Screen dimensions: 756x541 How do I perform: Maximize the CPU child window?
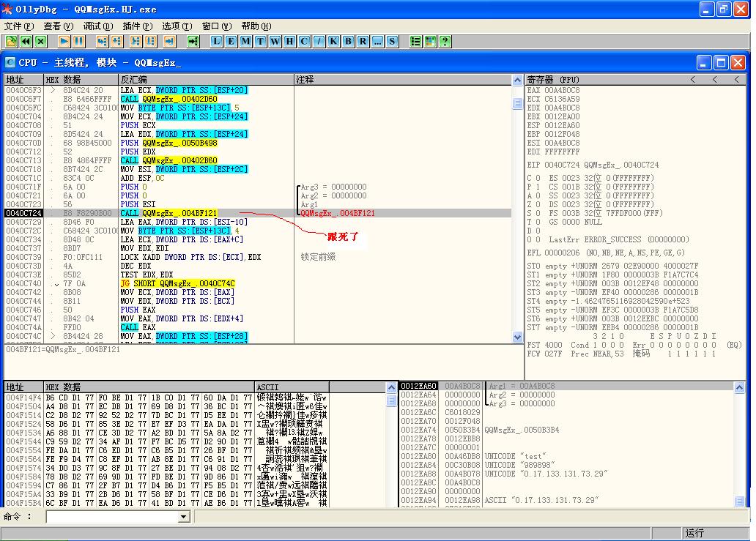coord(722,63)
